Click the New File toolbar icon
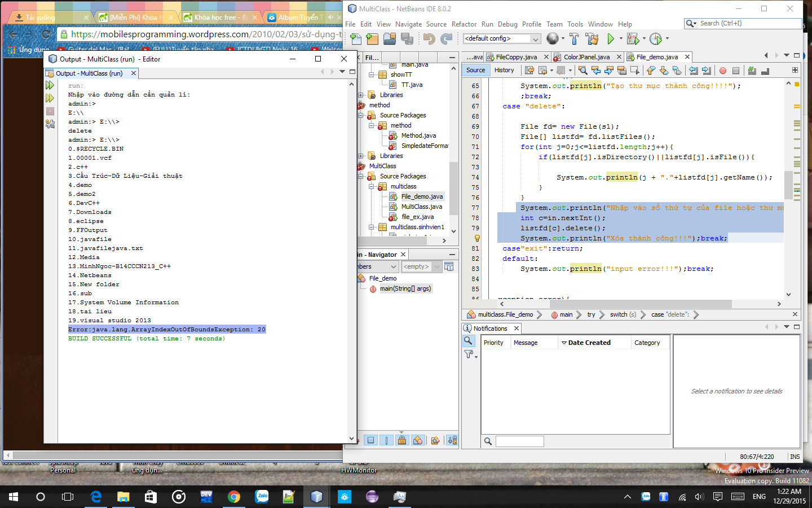 point(355,38)
